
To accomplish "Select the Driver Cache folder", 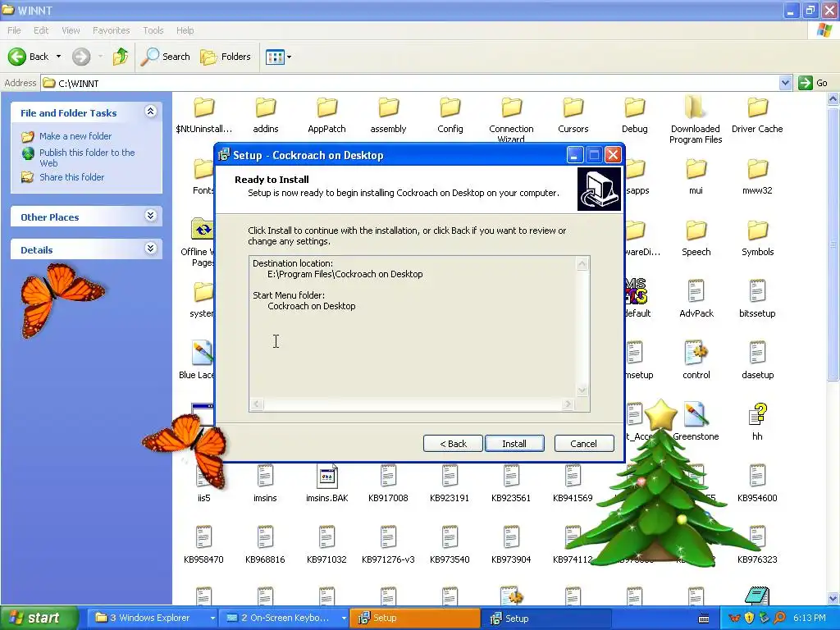I will (757, 115).
